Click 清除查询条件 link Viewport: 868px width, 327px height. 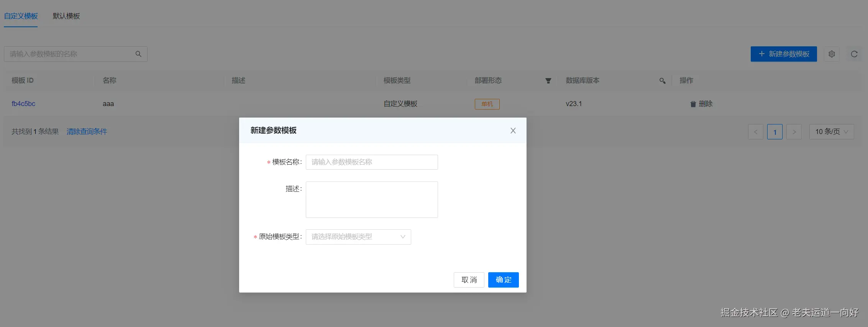(87, 131)
